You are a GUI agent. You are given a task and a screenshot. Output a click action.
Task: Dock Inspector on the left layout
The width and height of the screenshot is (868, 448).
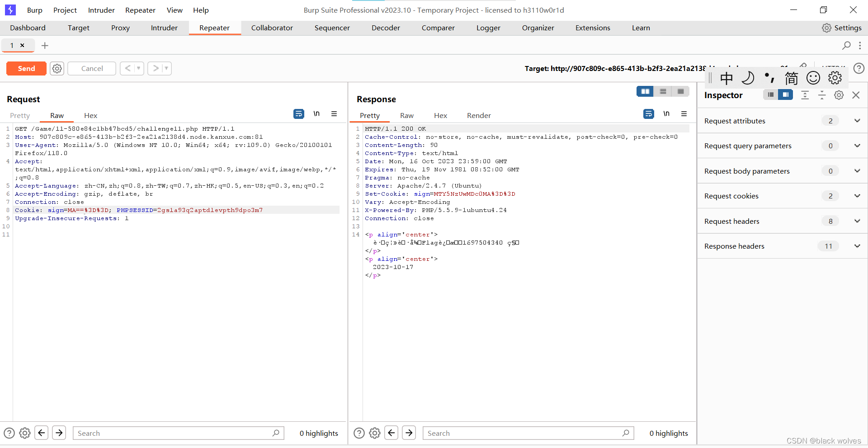coord(771,94)
